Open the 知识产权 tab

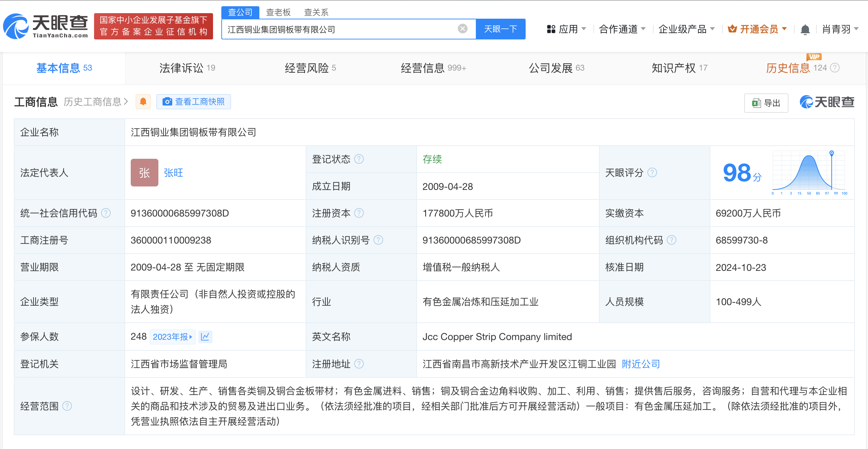tap(680, 68)
